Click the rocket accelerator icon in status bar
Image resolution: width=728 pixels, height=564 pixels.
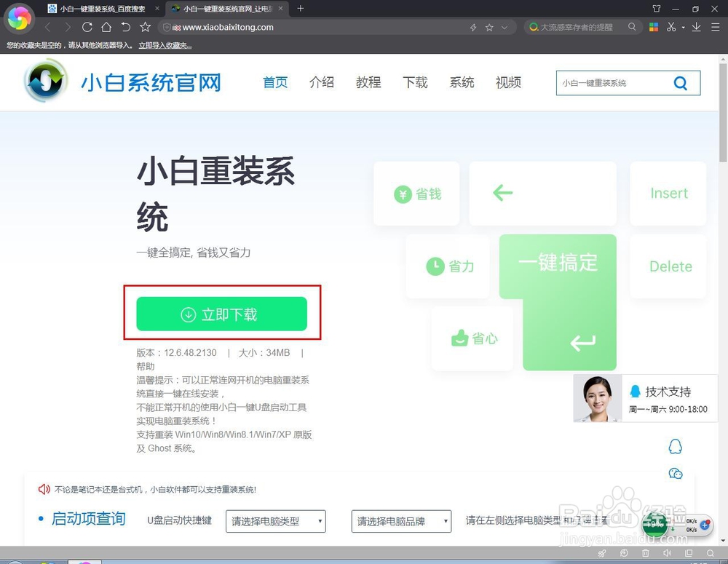point(602,553)
